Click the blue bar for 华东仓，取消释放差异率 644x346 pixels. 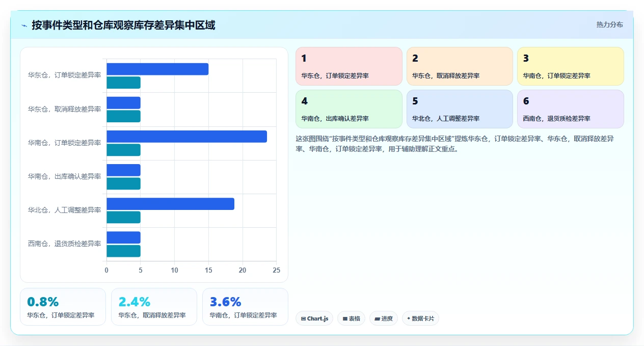click(x=123, y=103)
